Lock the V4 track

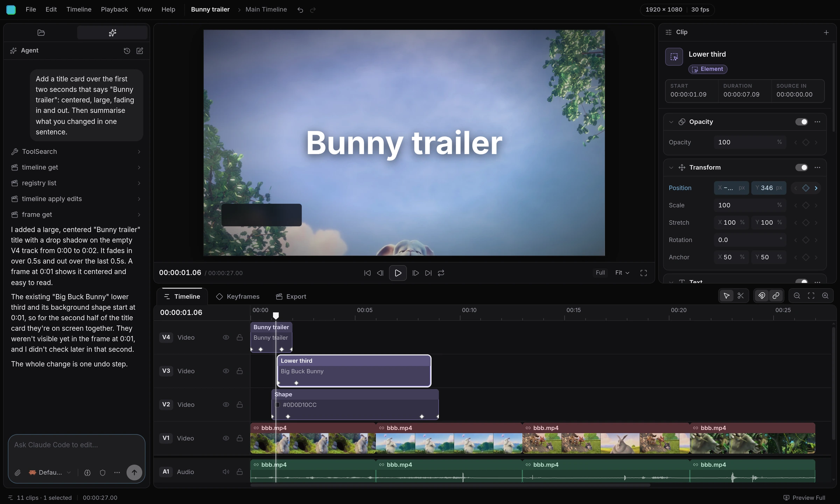pos(240,337)
